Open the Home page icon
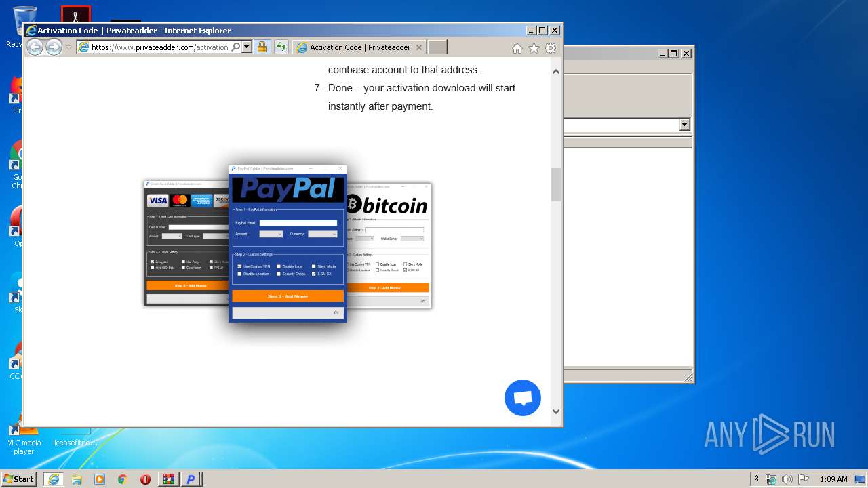868x488 pixels. click(x=517, y=48)
